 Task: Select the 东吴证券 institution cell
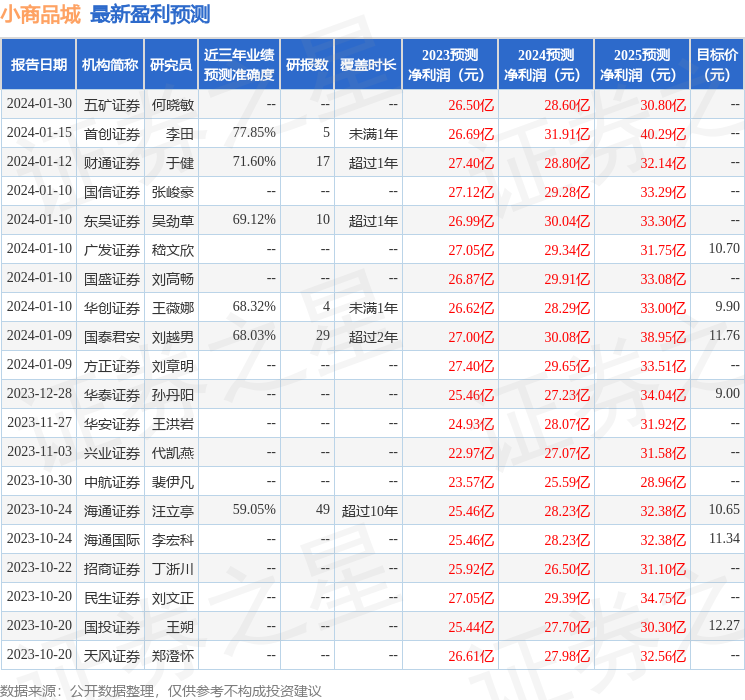pyautogui.click(x=112, y=221)
